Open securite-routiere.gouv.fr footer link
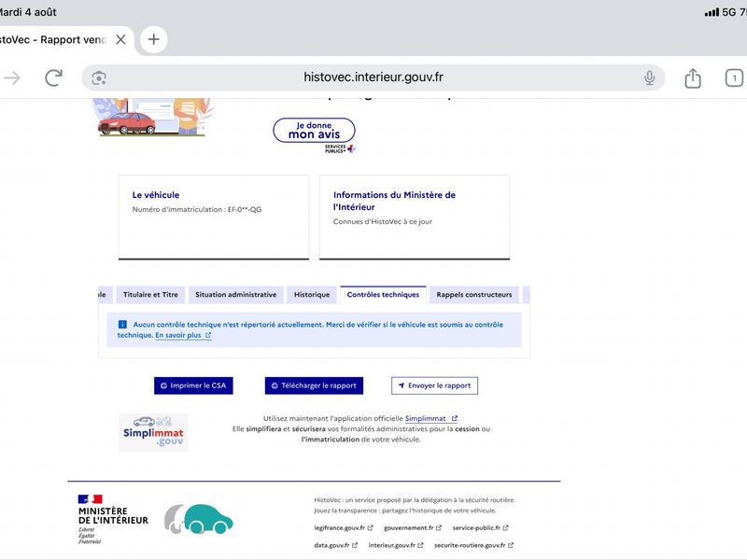 tap(473, 545)
